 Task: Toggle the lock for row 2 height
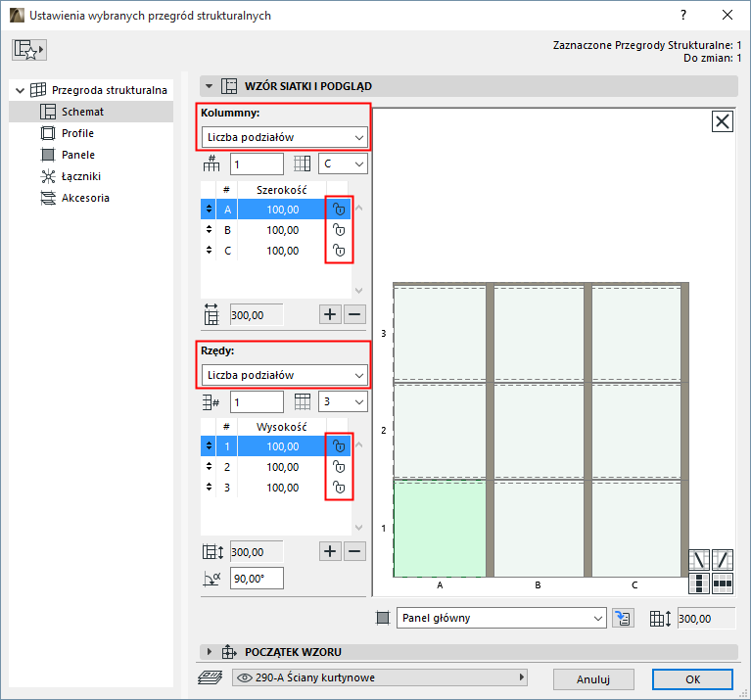point(339,467)
